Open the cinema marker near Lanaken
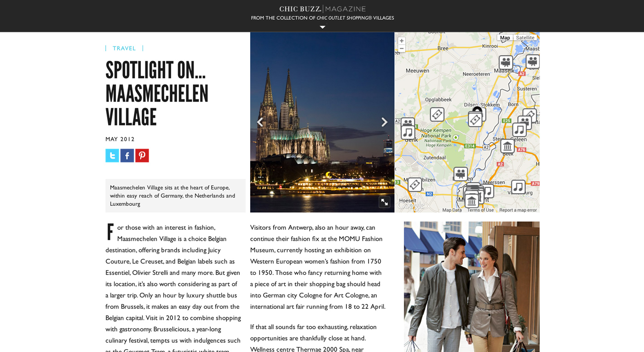 pyautogui.click(x=460, y=174)
